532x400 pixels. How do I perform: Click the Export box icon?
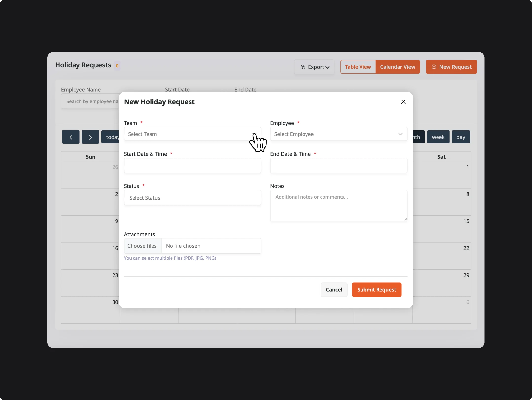303,67
